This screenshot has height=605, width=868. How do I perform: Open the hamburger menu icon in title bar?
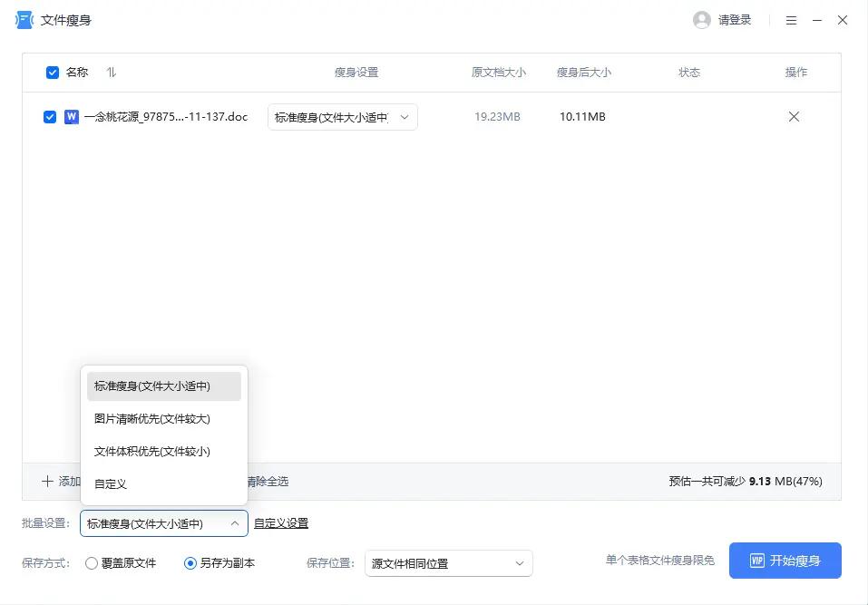[x=790, y=19]
